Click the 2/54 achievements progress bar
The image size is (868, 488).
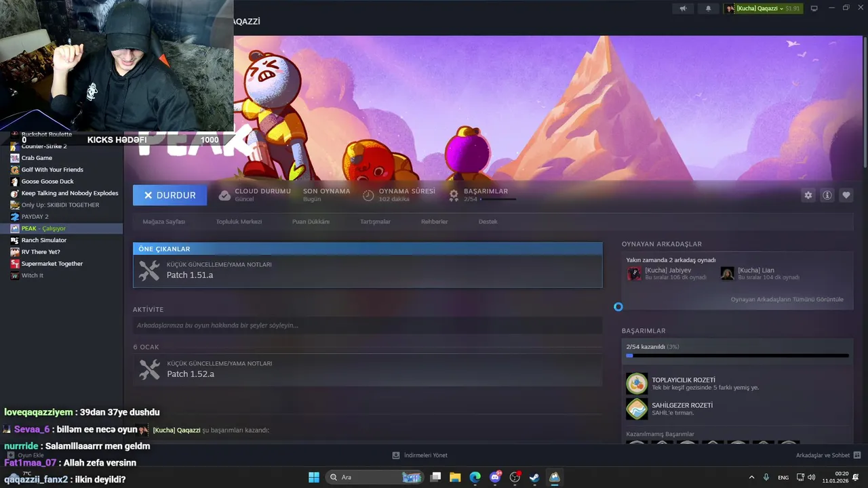coord(737,355)
